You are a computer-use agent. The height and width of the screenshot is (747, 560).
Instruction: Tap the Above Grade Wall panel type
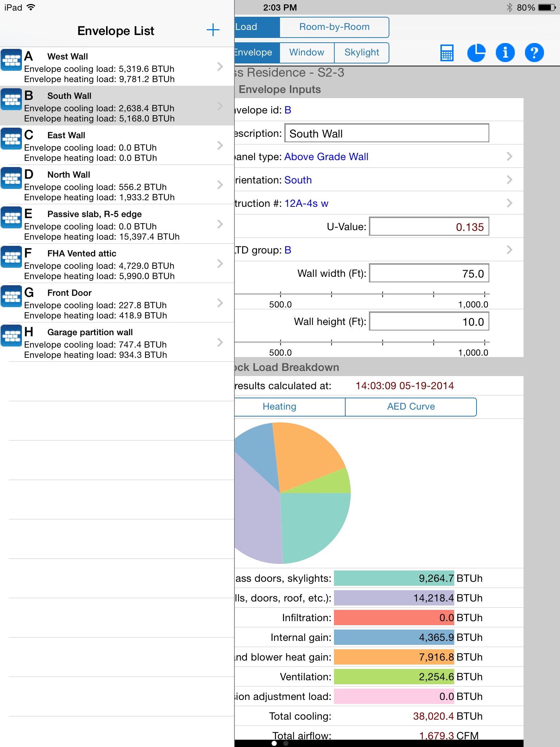(x=326, y=157)
